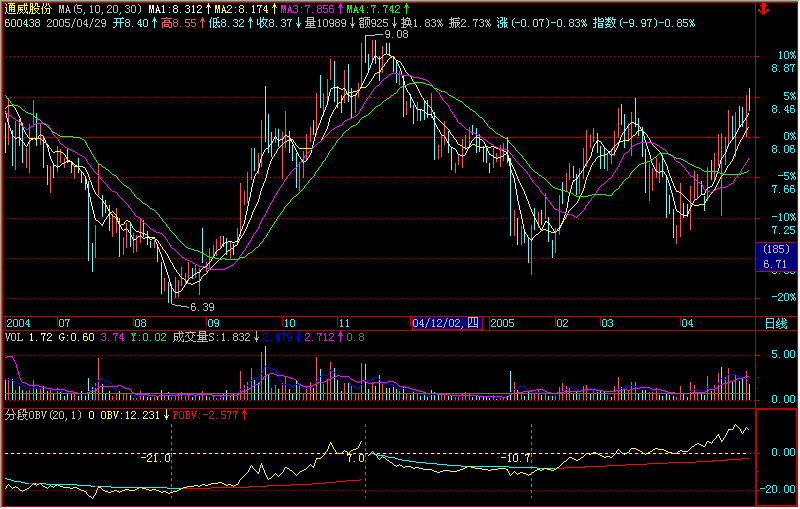The width and height of the screenshot is (800, 509).
Task: Click the 08 month marker on timeline
Action: tap(140, 323)
